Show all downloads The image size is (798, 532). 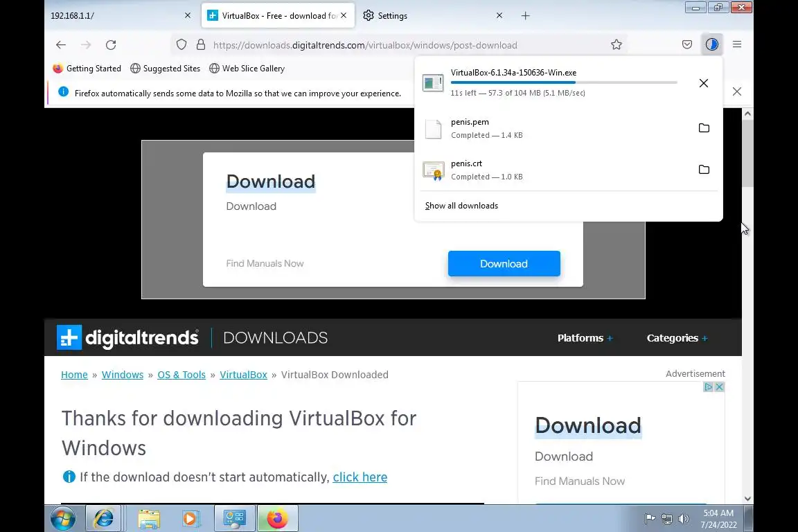[x=461, y=206]
